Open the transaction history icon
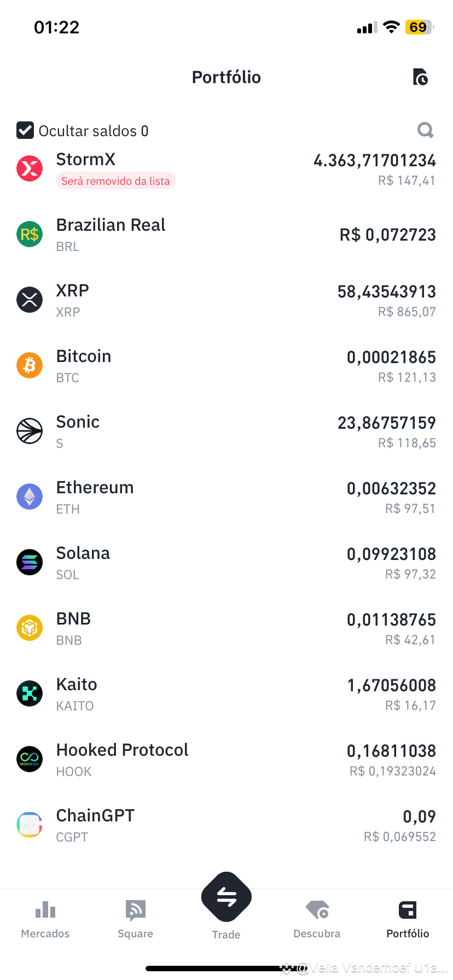 (420, 77)
